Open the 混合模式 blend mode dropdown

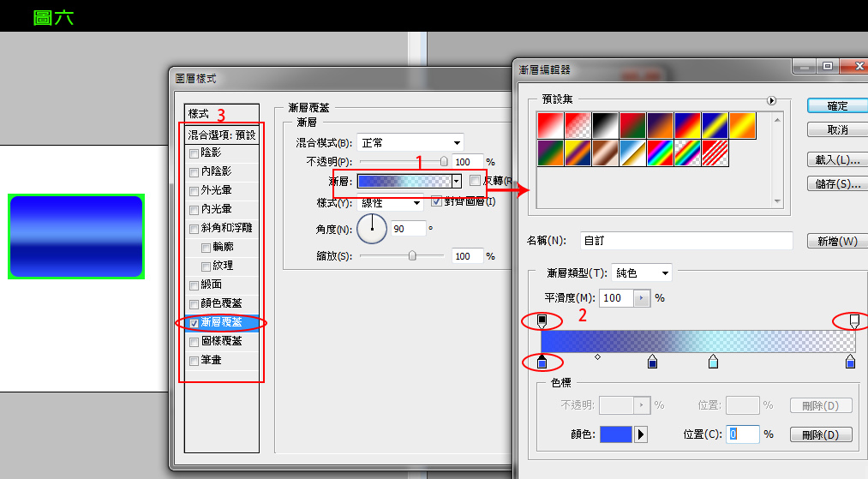click(410, 142)
